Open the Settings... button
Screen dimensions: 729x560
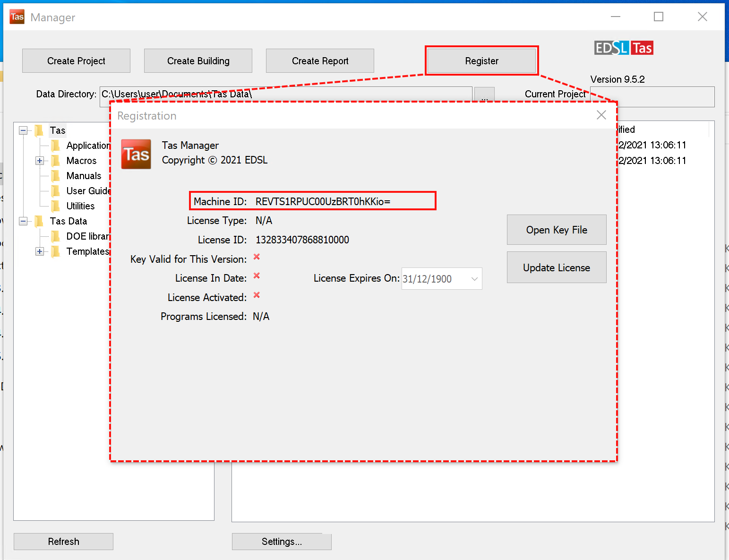[x=282, y=542]
